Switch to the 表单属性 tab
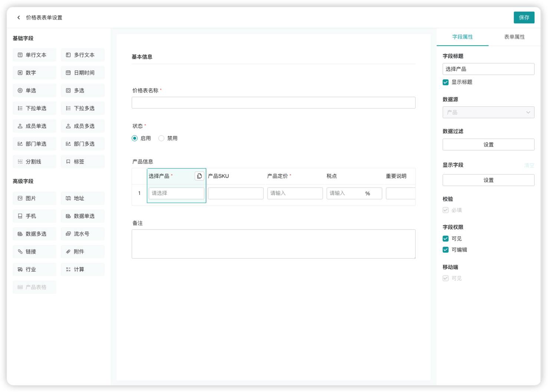This screenshot has height=392, width=548. tap(514, 37)
